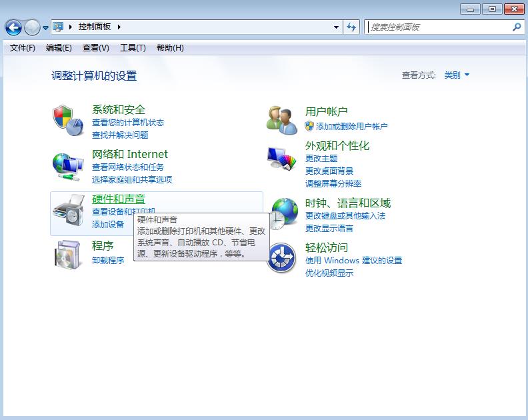Screen dimensions: 528x420
Task: Click 查找并解决问题 link
Action: coord(120,135)
